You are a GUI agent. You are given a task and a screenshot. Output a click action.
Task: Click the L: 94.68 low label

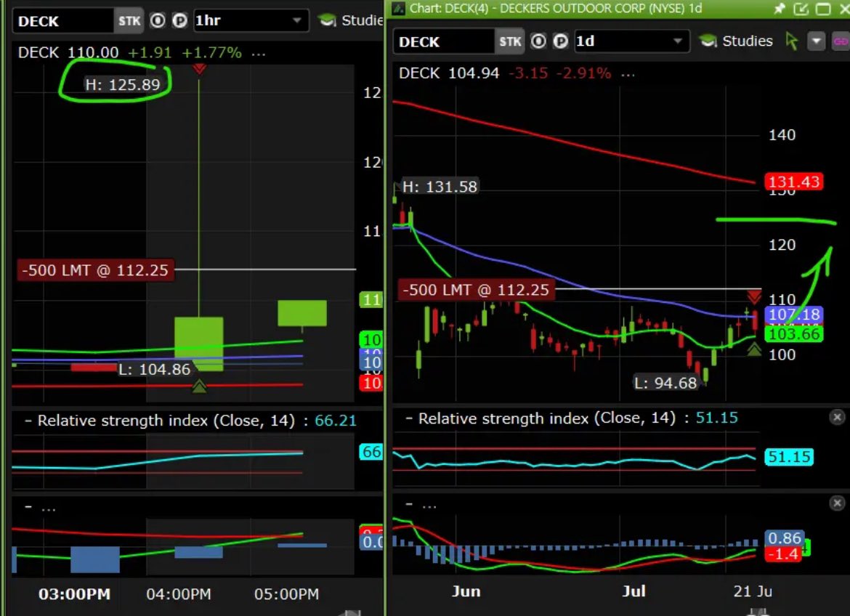tap(665, 383)
